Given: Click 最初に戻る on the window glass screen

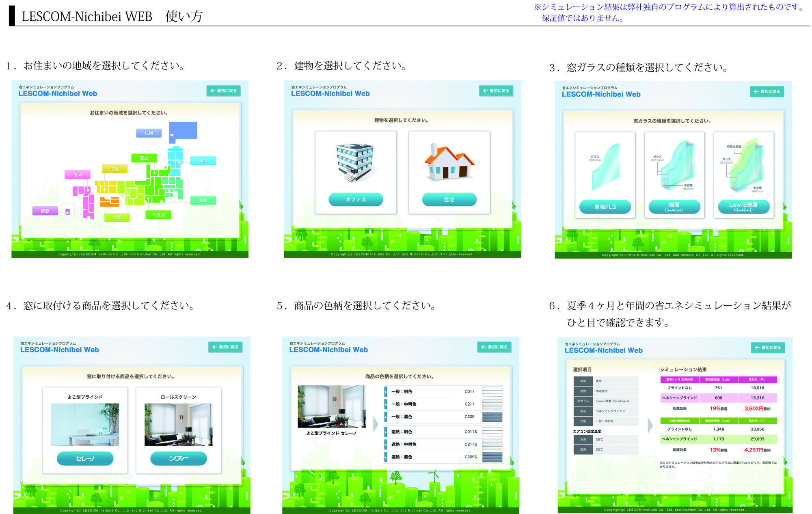Looking at the screenshot, I should click(x=767, y=92).
